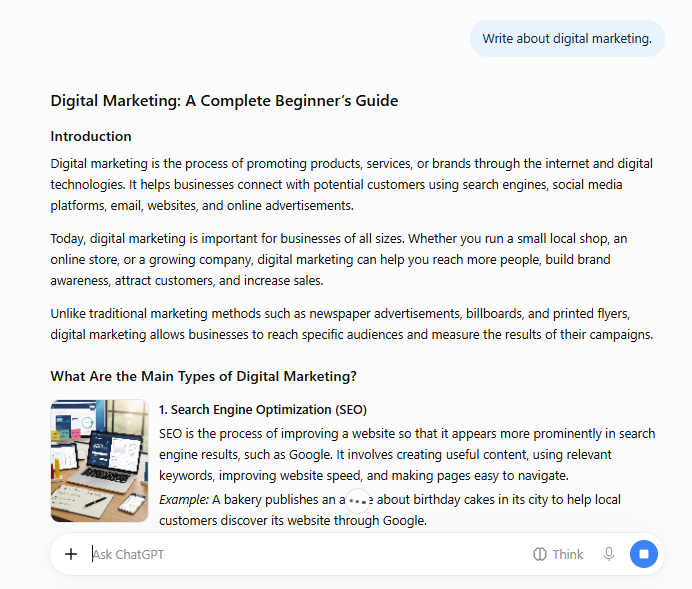The width and height of the screenshot is (692, 589).
Task: Click the paragraph starting 'Today, digital marketing is important'
Action: coord(338,259)
